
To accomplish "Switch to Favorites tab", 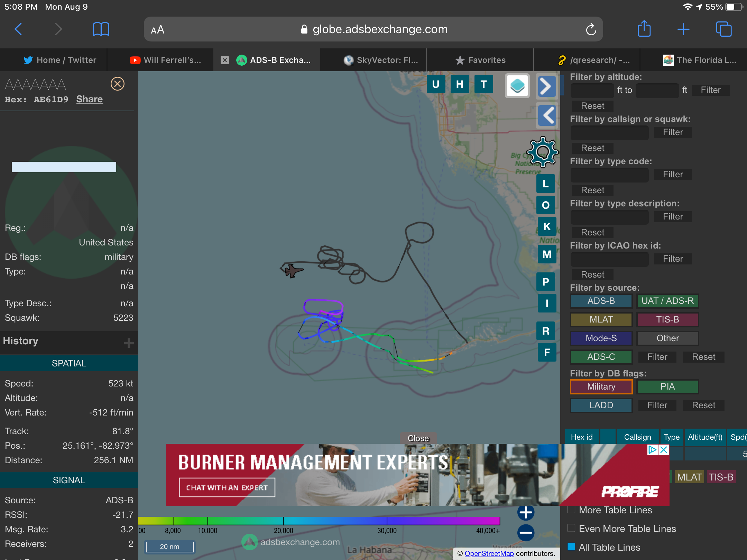I will click(x=480, y=60).
